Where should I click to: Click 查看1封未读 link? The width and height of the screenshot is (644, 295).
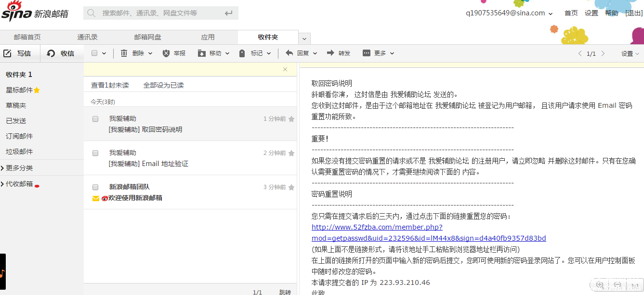point(110,85)
